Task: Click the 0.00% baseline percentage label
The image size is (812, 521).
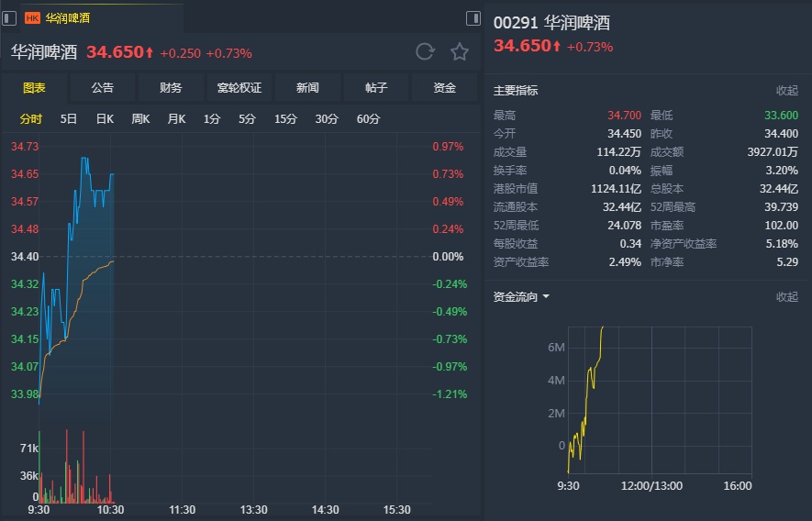Action: (x=448, y=256)
